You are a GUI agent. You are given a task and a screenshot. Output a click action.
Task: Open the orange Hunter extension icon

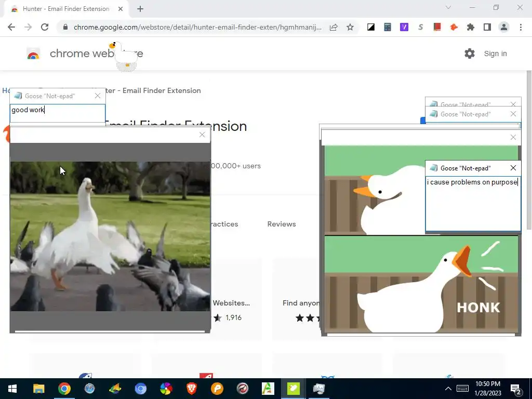click(x=454, y=27)
